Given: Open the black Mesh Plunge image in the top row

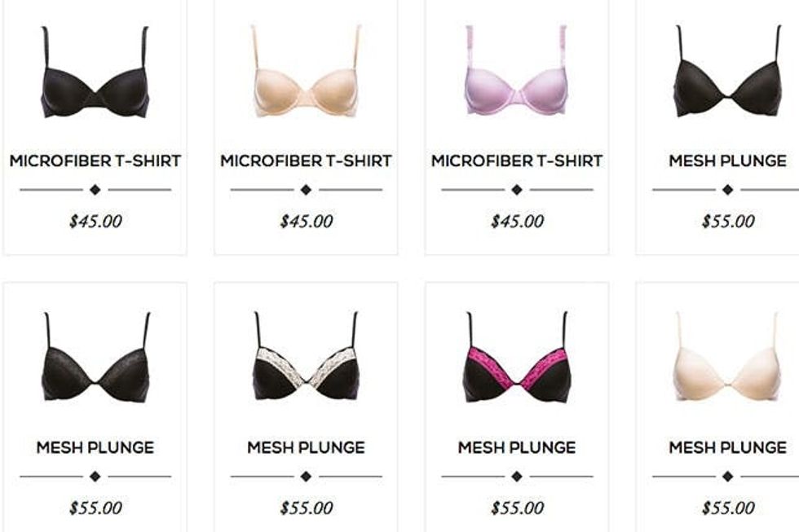Looking at the screenshot, I should coord(727,71).
